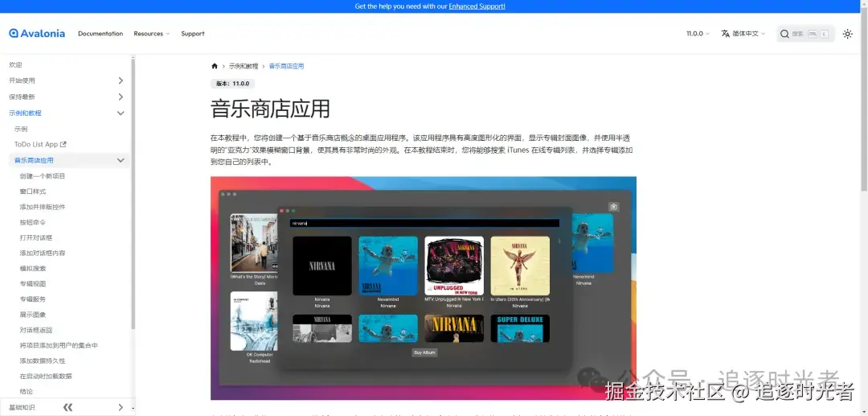Image resolution: width=868 pixels, height=416 pixels.
Task: Click the Nevermind album cover thumbnail
Action: coord(388,266)
